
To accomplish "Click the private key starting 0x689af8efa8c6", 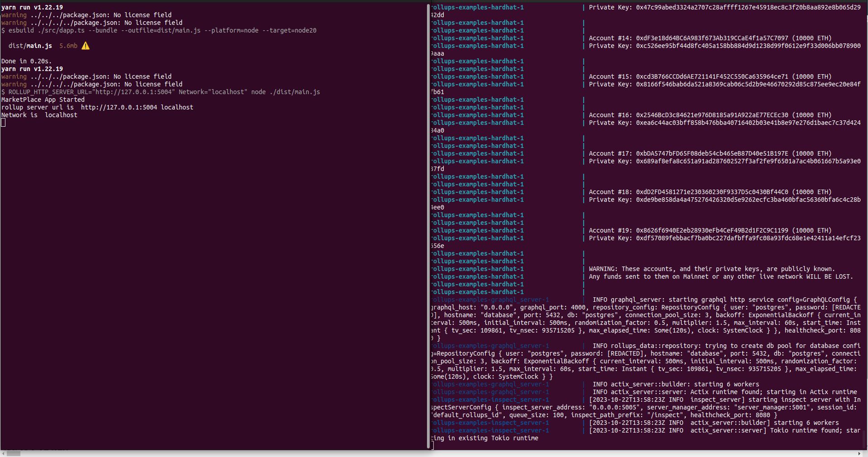I will pyautogui.click(x=724, y=161).
